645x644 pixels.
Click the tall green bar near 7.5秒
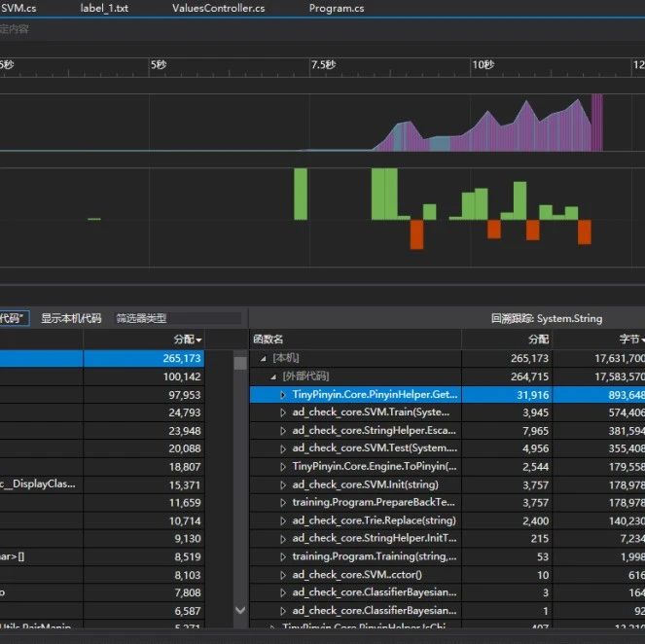pyautogui.click(x=301, y=194)
